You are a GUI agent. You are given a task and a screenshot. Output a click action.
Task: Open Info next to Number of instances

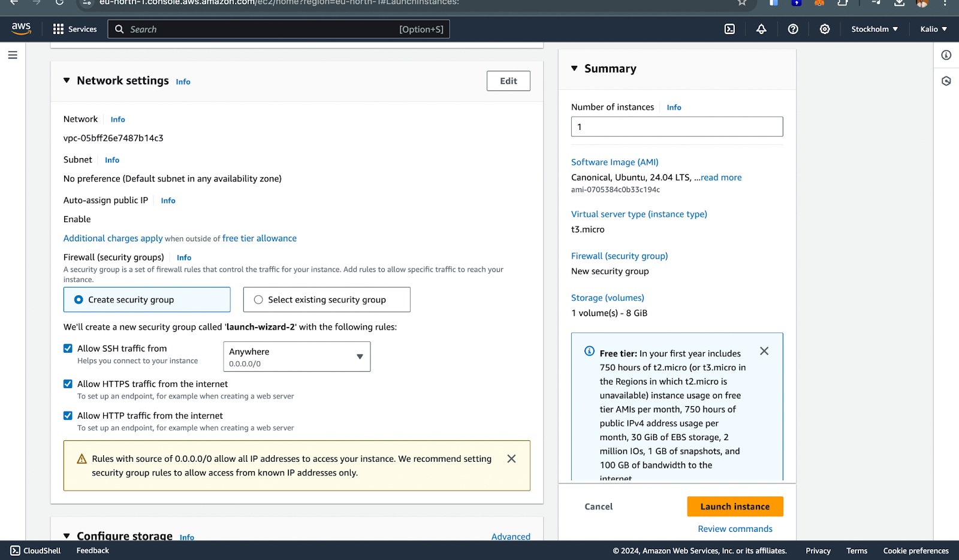[674, 108]
